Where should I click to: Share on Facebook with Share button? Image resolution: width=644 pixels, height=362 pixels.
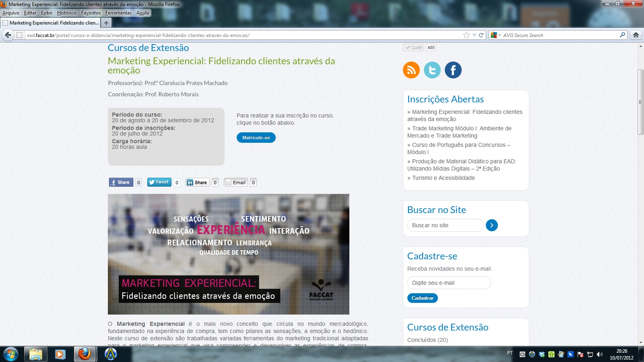click(121, 182)
